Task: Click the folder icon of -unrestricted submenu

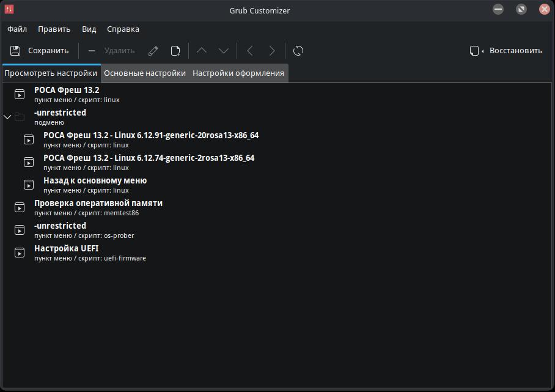Action: (x=20, y=117)
